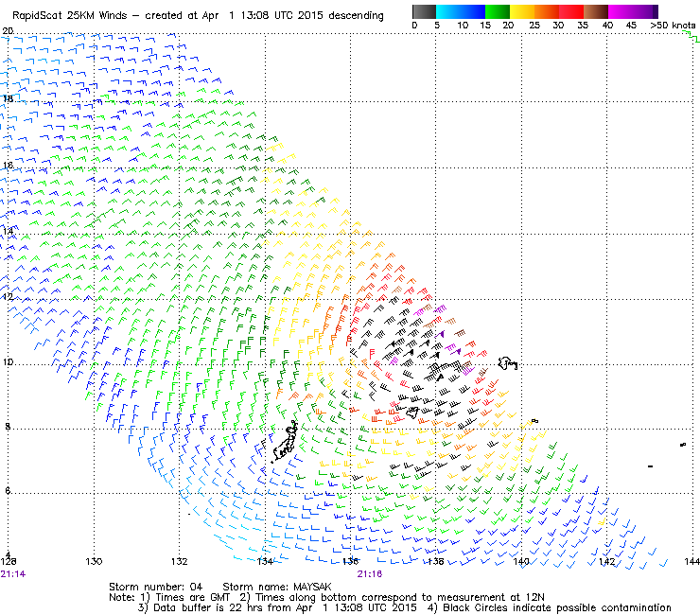
Task: Click the 'Times are GMT' note
Action: click(x=192, y=597)
